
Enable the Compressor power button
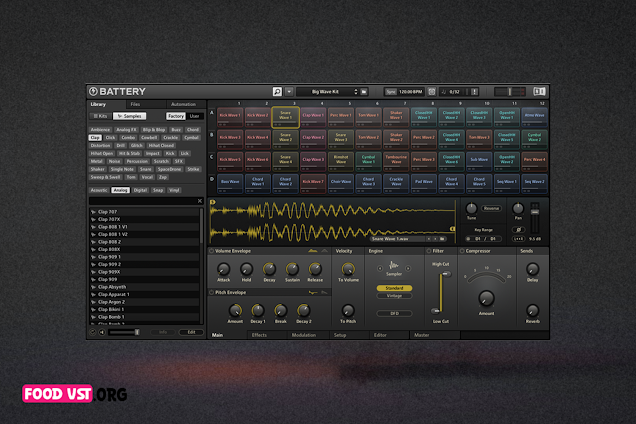462,251
